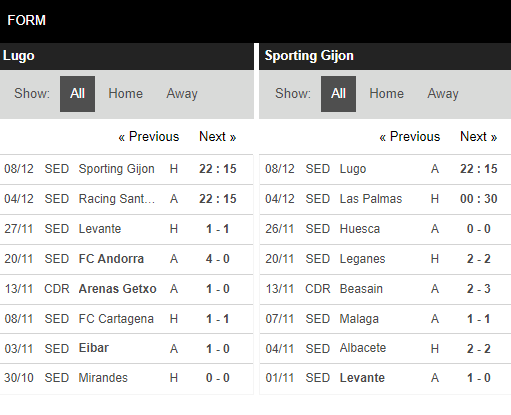The height and width of the screenshot is (415, 511).
Task: Open Next page of Lugo fixtures
Action: (x=218, y=137)
